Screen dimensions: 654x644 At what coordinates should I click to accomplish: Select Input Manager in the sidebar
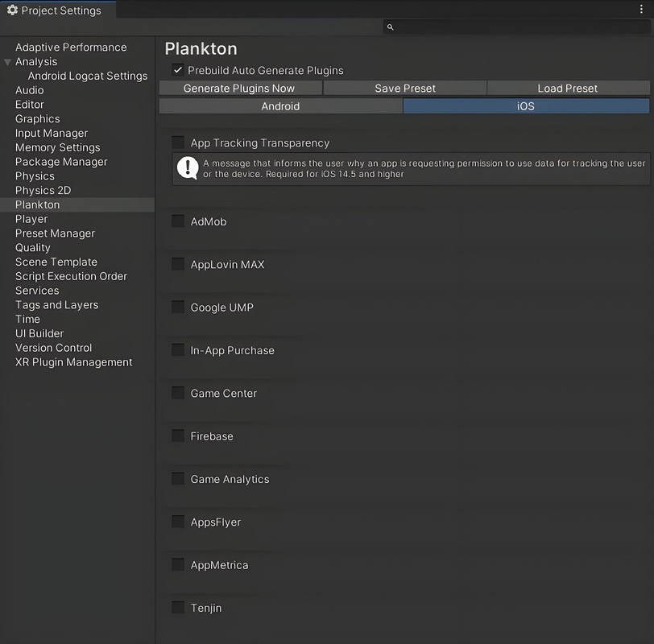coord(52,133)
